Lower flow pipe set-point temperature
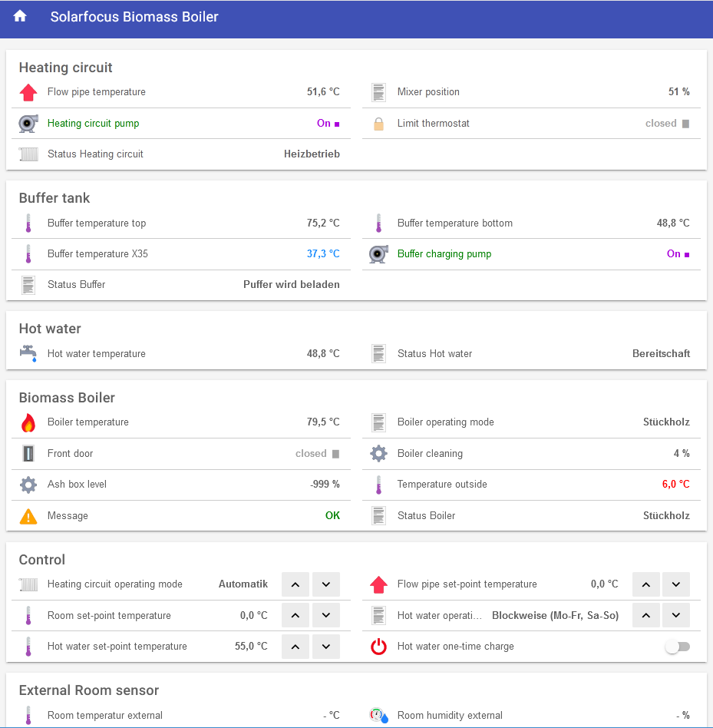 point(675,584)
